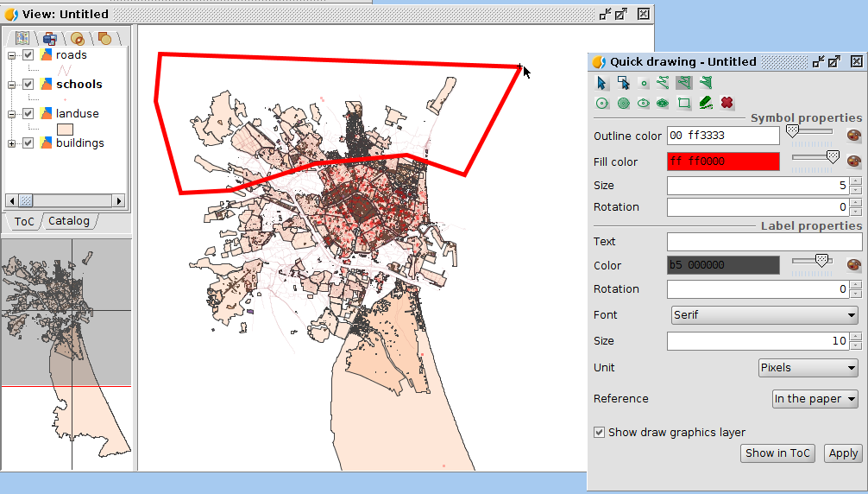Uncheck the roads layer visibility
The image size is (868, 494).
click(28, 55)
